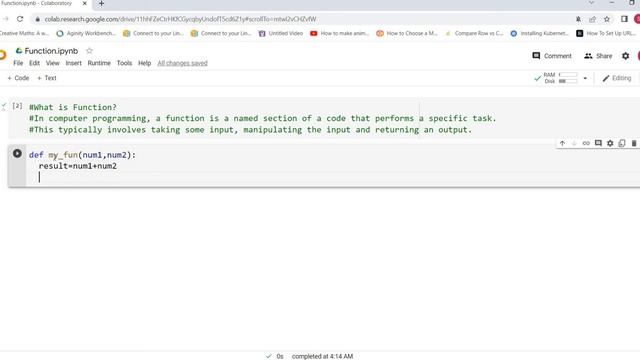640x360 pixels.
Task: Close the Function.ipynb browser tab
Action: [84, 4]
